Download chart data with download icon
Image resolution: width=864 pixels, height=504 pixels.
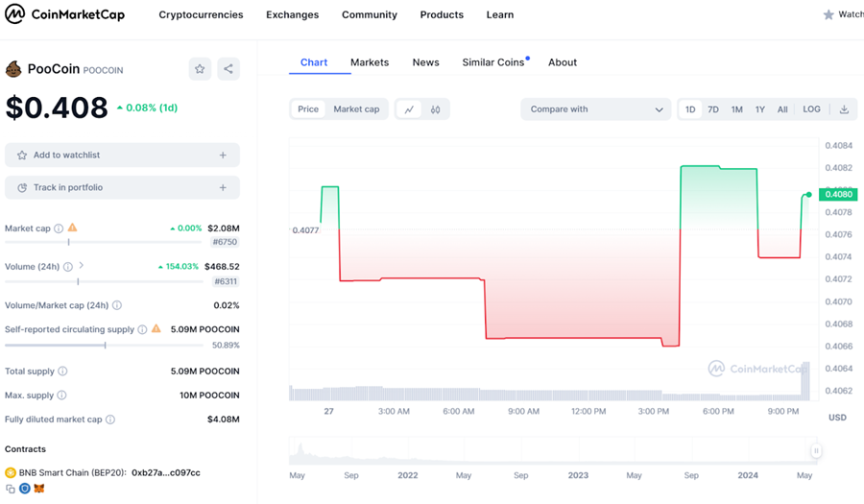point(844,109)
